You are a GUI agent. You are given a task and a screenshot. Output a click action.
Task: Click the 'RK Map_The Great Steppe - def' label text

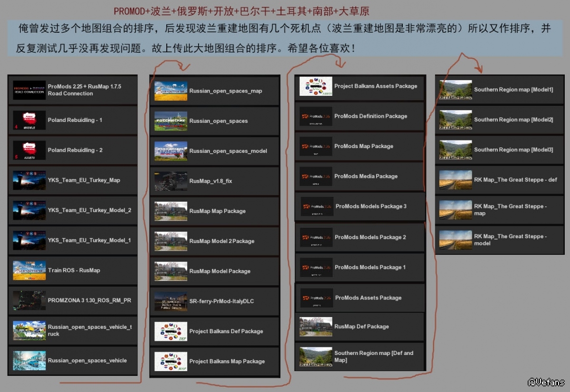pos(516,180)
